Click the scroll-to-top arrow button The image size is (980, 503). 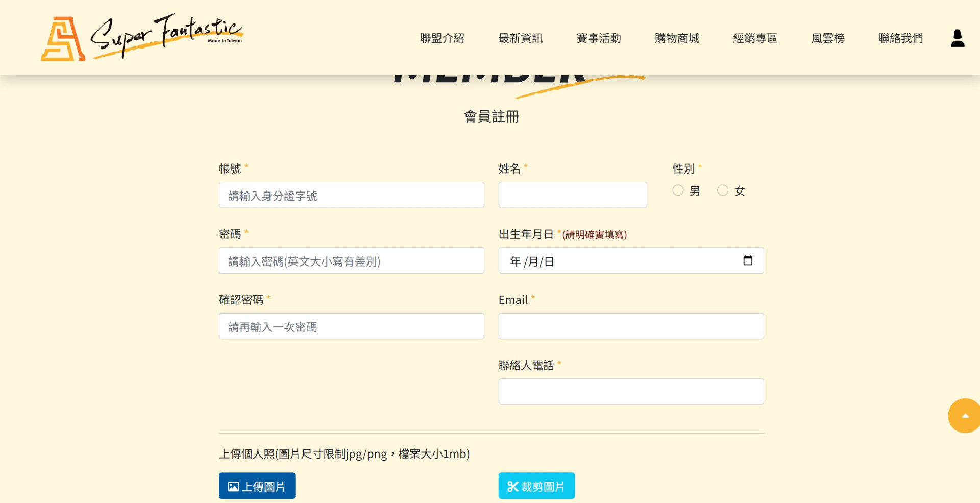(x=964, y=416)
